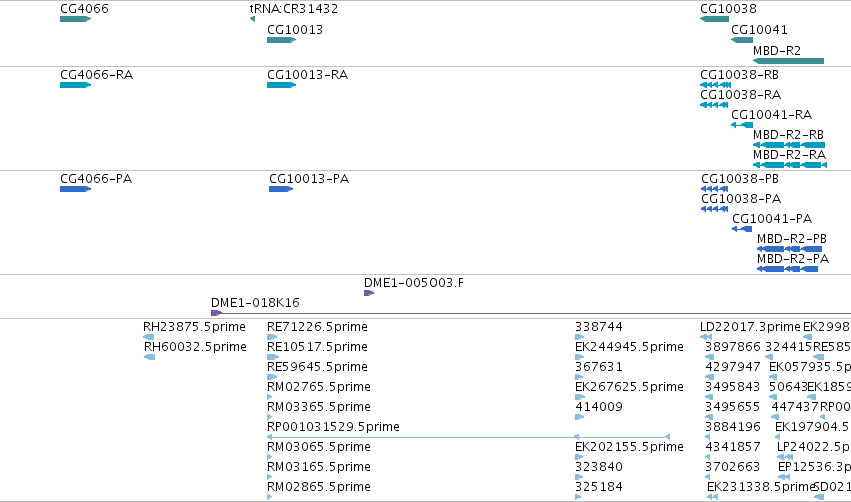The width and height of the screenshot is (851, 502).
Task: Select the CG4066-PA protein arrow
Action: [75, 189]
